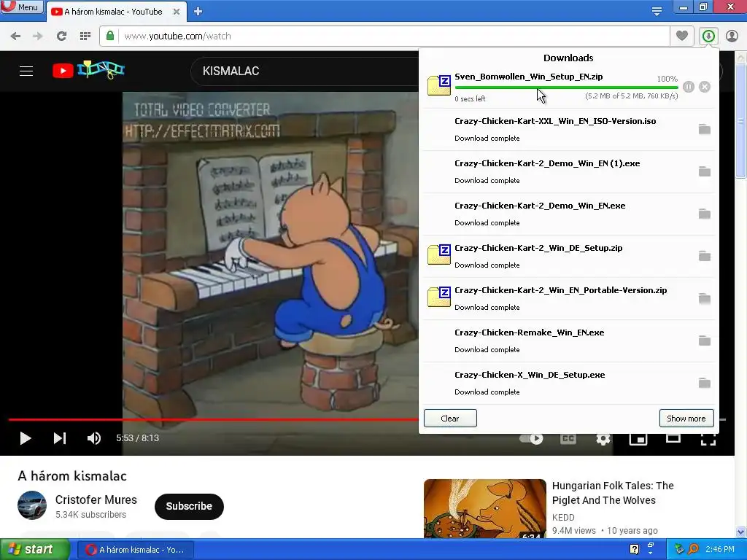Show folder for Crazy-Chicken-Kart-2 Portable-Version.zip

coord(705,298)
